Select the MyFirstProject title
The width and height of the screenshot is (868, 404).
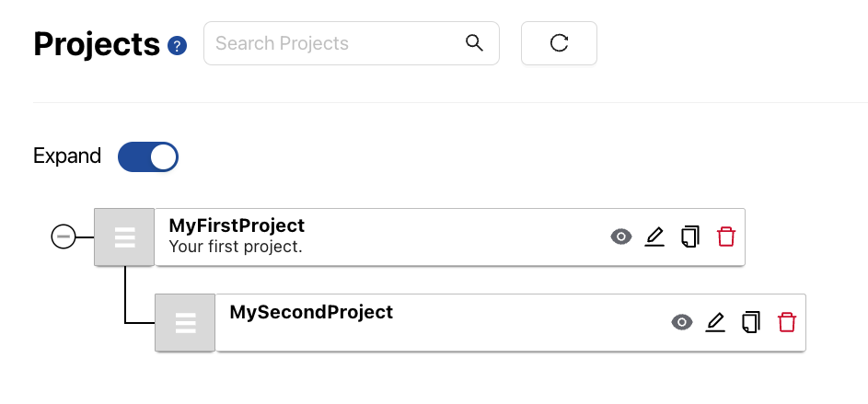tap(237, 225)
